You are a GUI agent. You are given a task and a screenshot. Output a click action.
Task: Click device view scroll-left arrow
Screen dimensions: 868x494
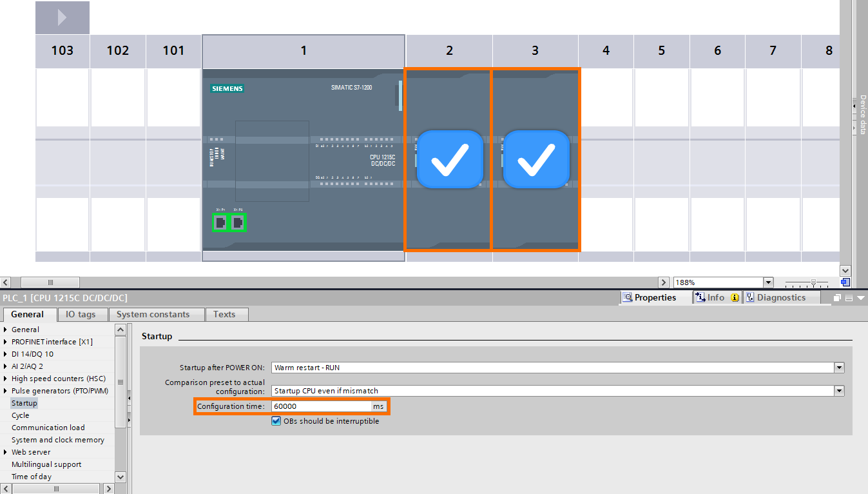(x=5, y=282)
